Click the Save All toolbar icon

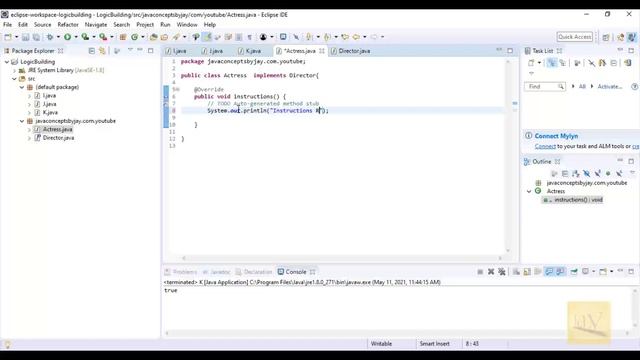click(x=36, y=37)
